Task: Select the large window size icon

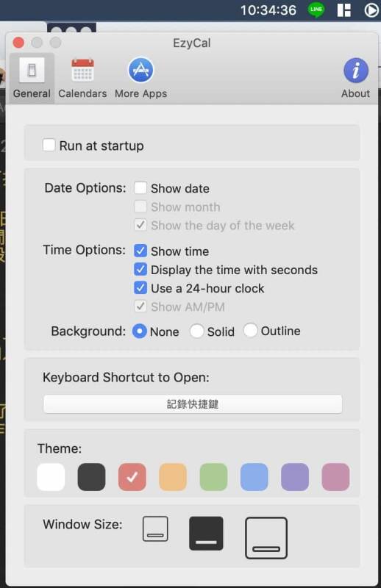Action: pyautogui.click(x=266, y=538)
